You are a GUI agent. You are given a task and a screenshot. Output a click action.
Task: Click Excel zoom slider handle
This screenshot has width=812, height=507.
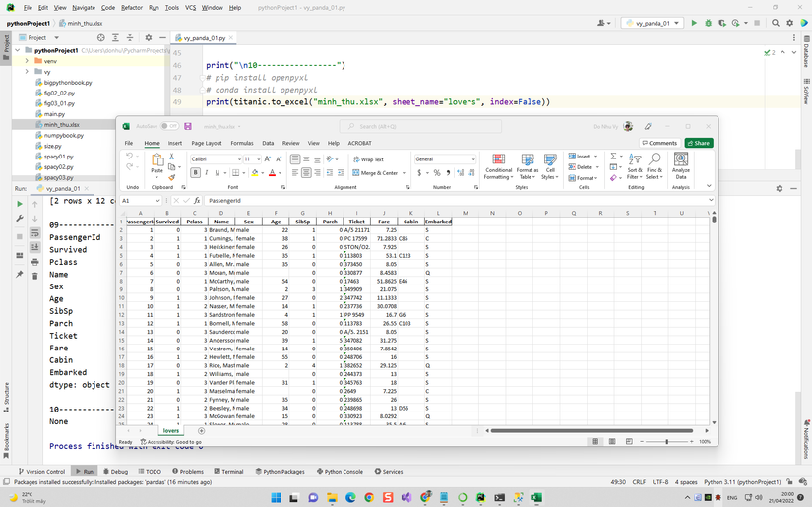pyautogui.click(x=667, y=442)
